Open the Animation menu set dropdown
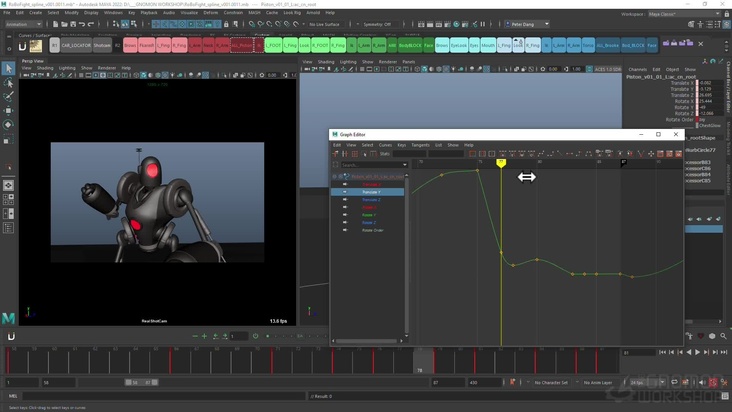Viewport: 732px width, 412px height. coord(22,24)
